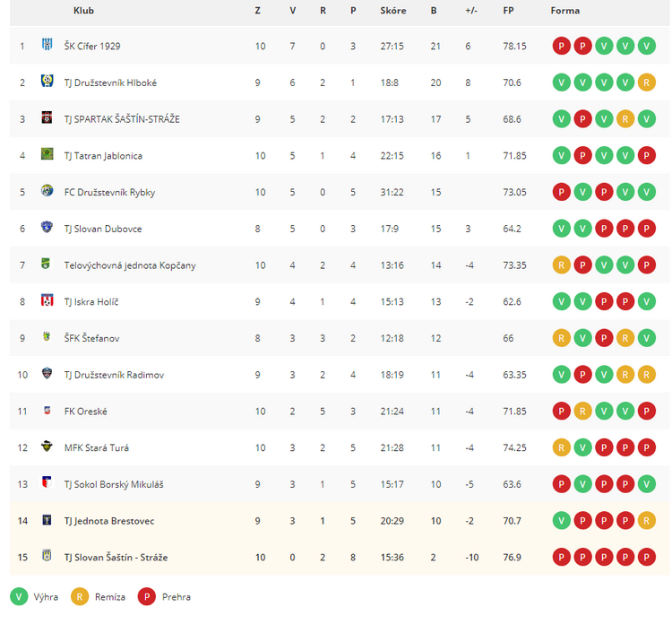The height and width of the screenshot is (633, 672).
Task: Click the FC Družstevník Rybky crest icon
Action: coord(47,190)
